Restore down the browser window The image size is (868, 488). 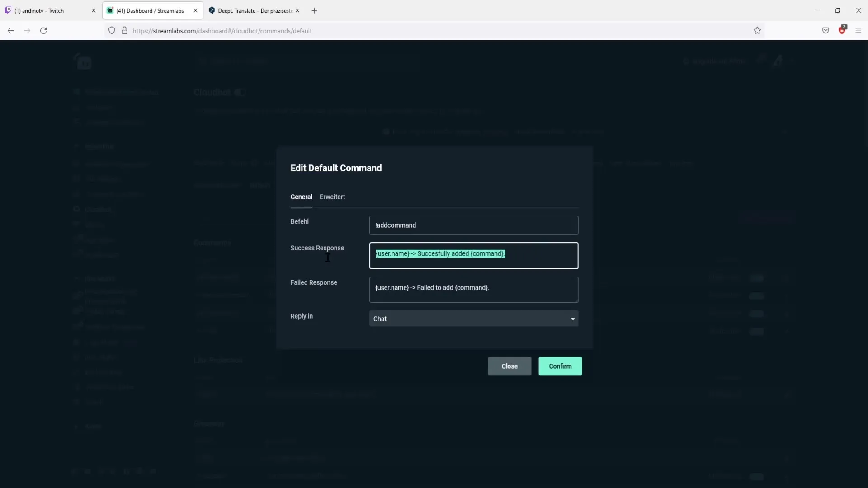tap(838, 10)
